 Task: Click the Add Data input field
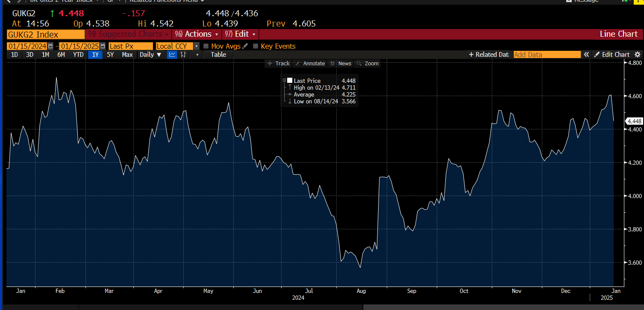547,55
